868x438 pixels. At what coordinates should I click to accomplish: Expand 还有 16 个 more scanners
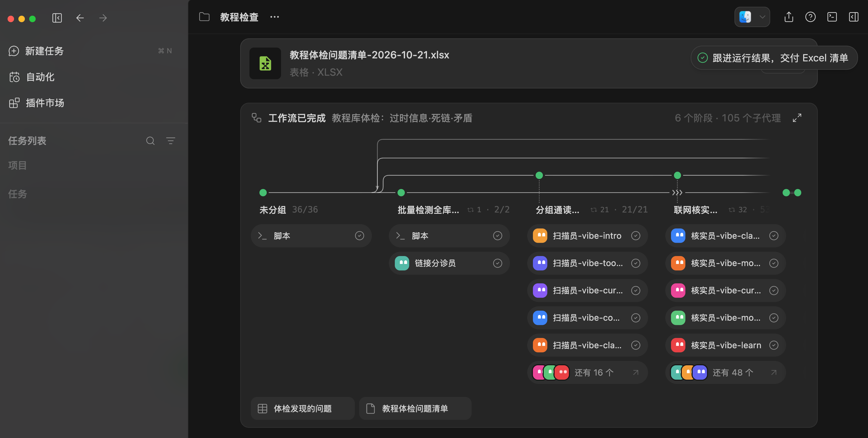587,373
